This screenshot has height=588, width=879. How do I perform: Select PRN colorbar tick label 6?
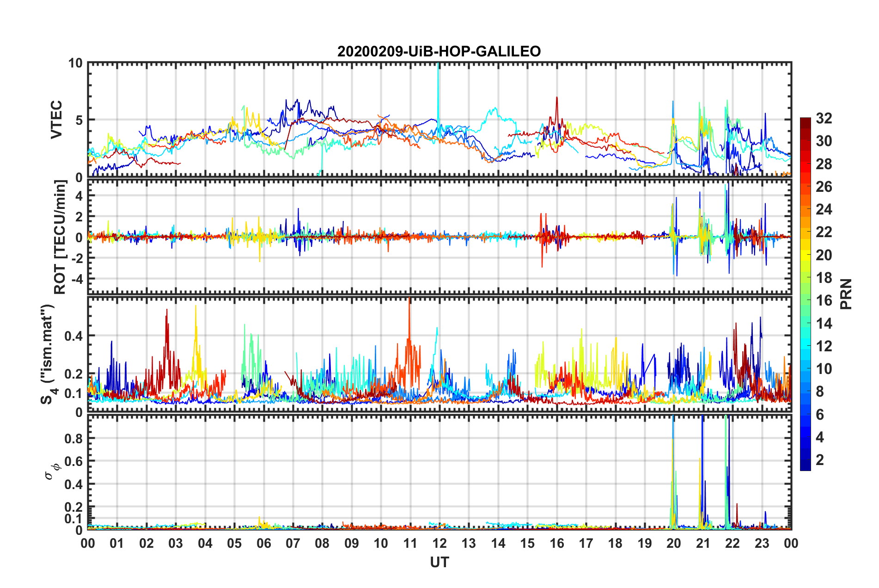[820, 415]
